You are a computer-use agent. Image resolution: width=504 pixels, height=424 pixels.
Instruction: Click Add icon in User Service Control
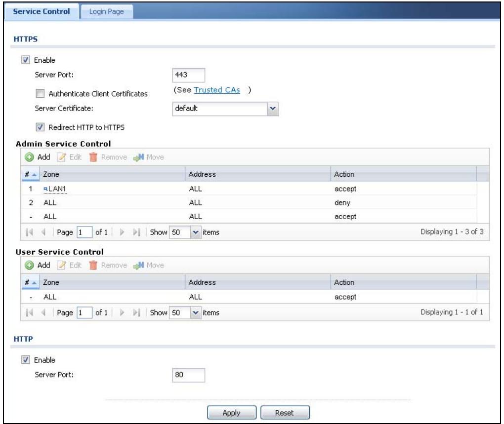click(29, 266)
